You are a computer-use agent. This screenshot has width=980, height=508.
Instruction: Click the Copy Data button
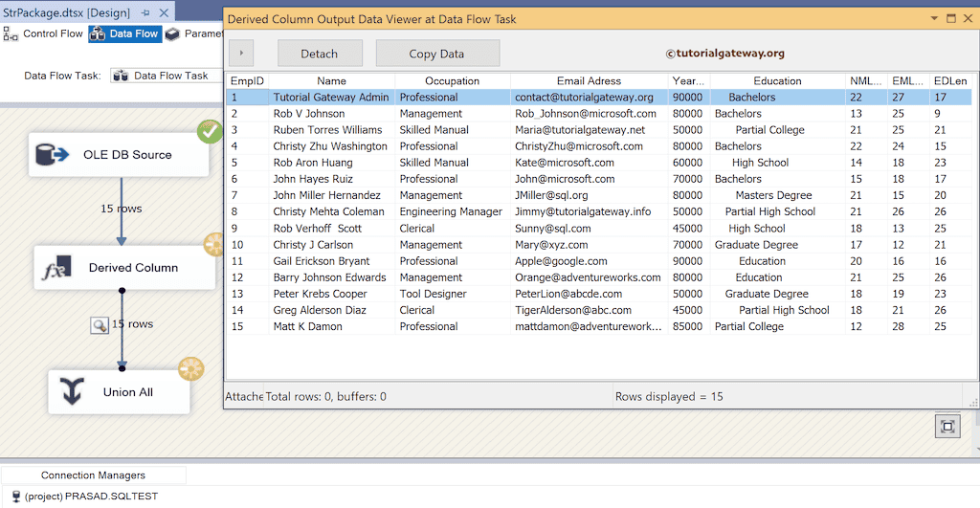point(436,54)
